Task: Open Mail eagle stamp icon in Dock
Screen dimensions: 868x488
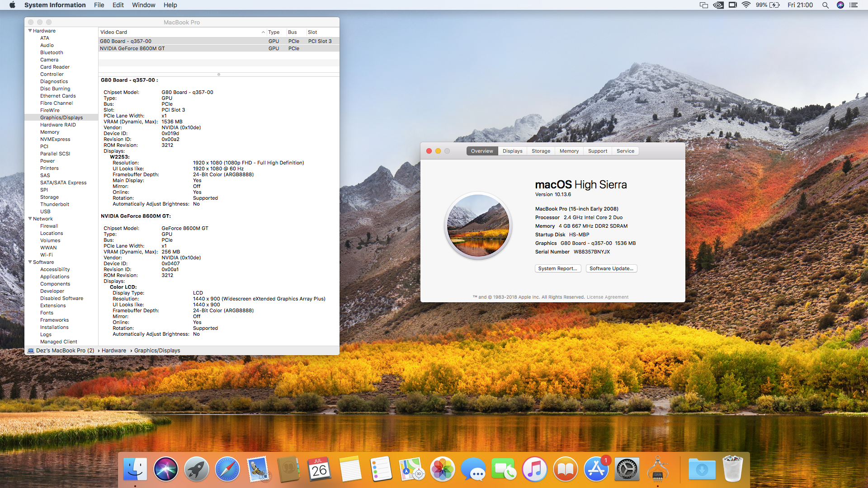Action: (x=258, y=469)
